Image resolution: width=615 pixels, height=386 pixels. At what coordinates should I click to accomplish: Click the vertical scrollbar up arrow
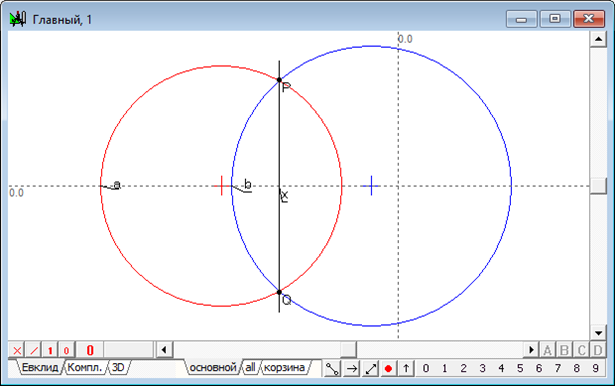[598, 39]
